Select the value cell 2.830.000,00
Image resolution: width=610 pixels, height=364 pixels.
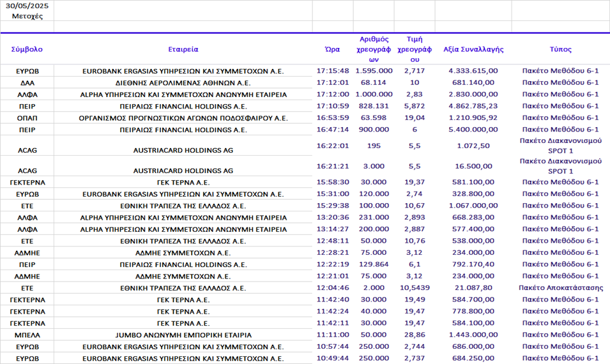pos(473,94)
